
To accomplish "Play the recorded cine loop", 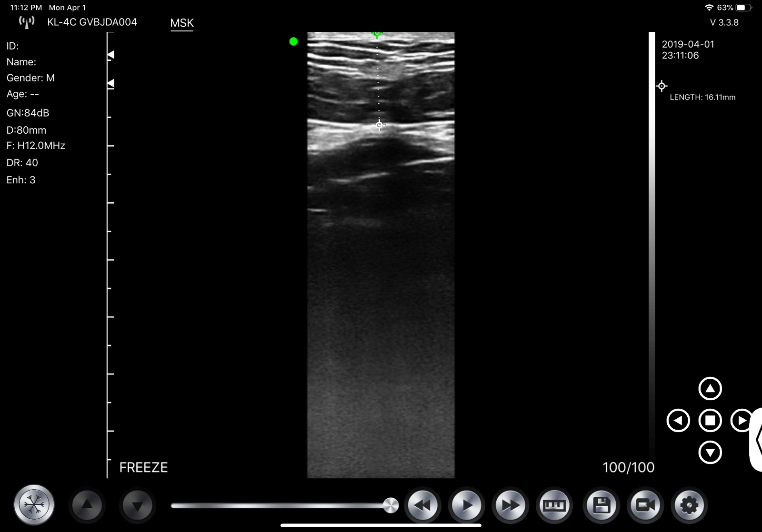I will (x=466, y=505).
